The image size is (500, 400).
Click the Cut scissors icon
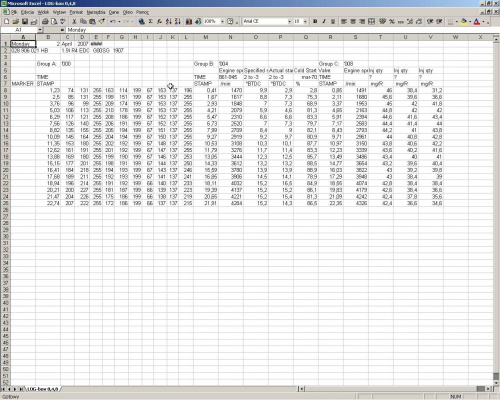pos(74,21)
